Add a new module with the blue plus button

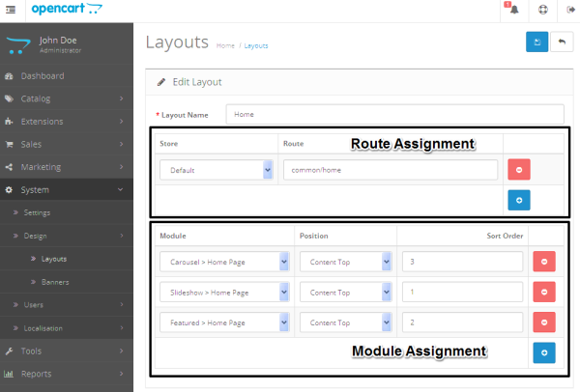[x=543, y=352]
